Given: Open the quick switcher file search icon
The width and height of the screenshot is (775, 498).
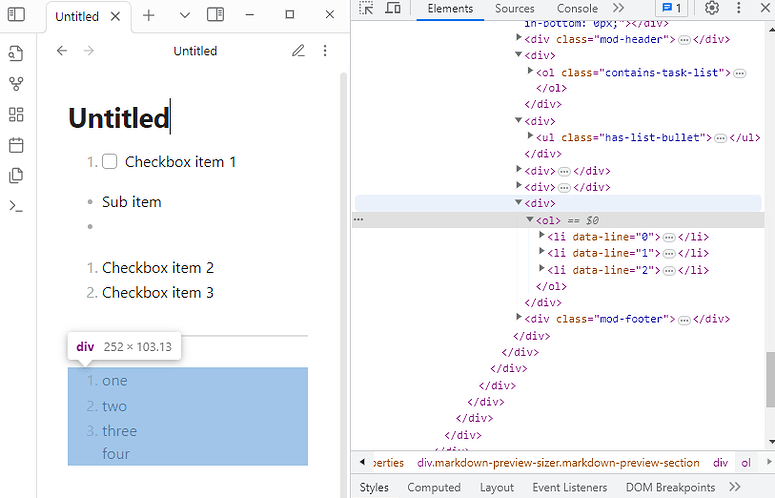Looking at the screenshot, I should pos(16,53).
